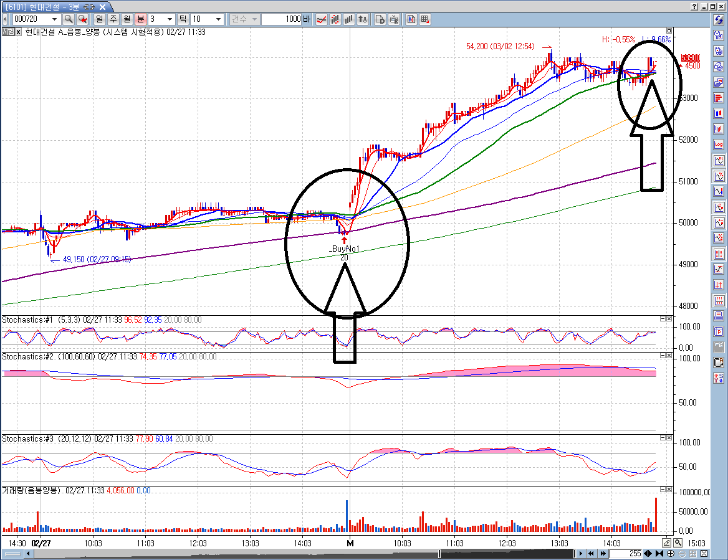Click the horizontal bars icon in right sidebar
Screen dimensions: 728x560
coord(719,98)
